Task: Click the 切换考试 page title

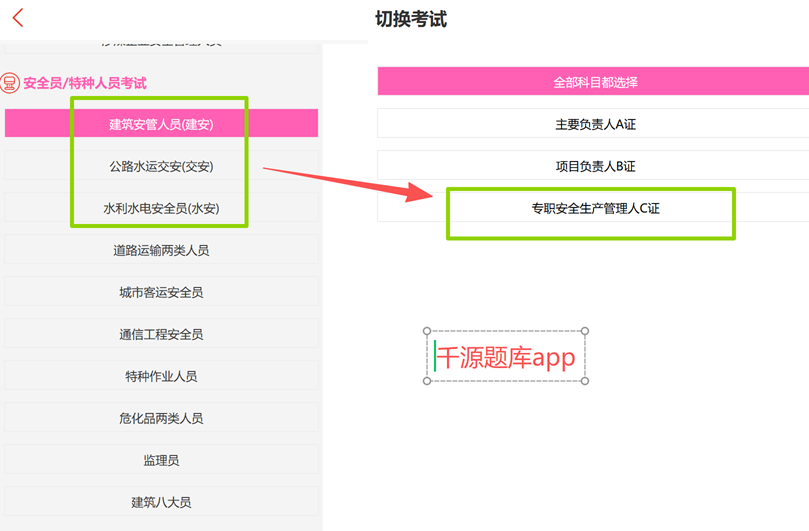Action: pos(410,19)
